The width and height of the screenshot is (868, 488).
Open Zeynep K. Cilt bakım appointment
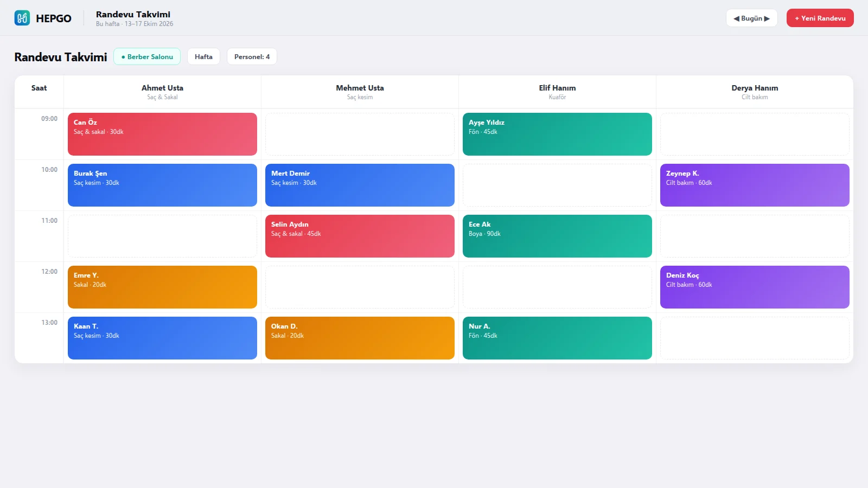pos(755,185)
